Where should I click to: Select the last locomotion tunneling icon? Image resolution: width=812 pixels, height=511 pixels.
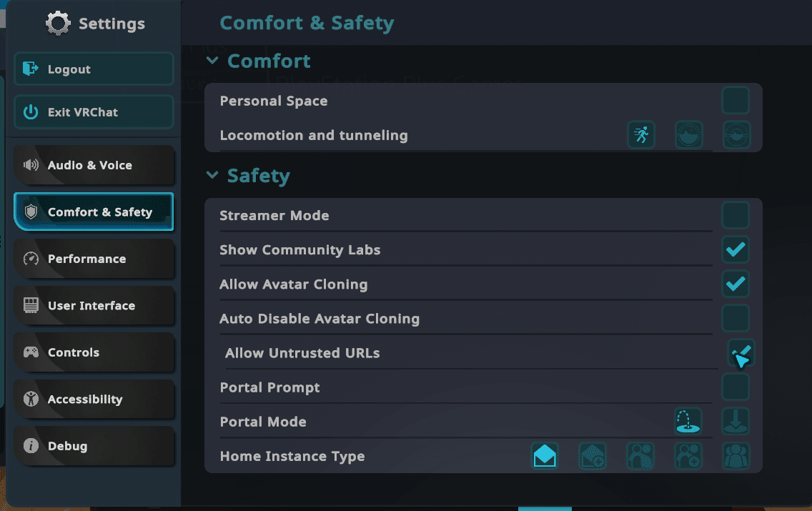(736, 134)
